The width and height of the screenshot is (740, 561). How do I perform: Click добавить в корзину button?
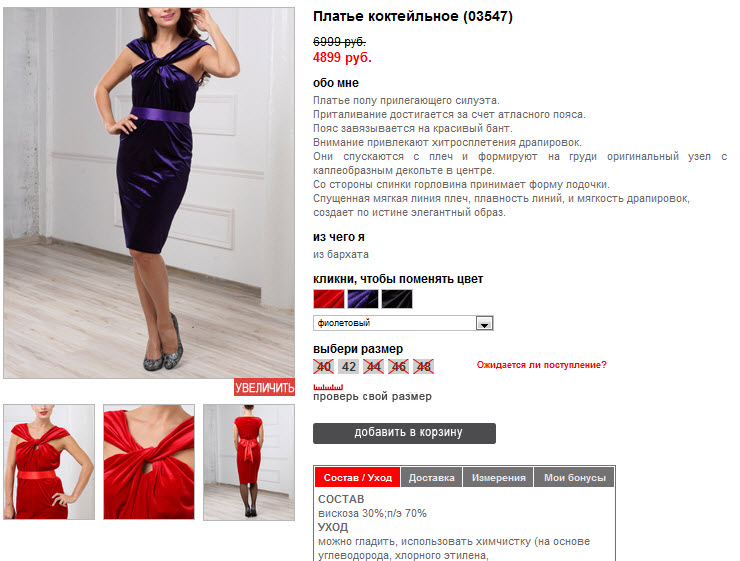click(x=404, y=433)
